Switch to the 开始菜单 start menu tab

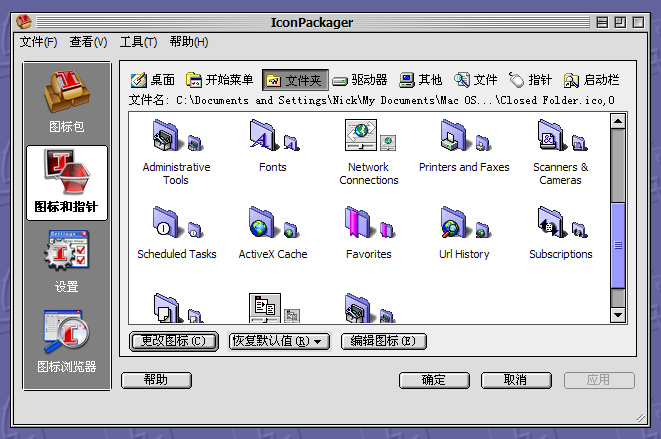point(219,80)
